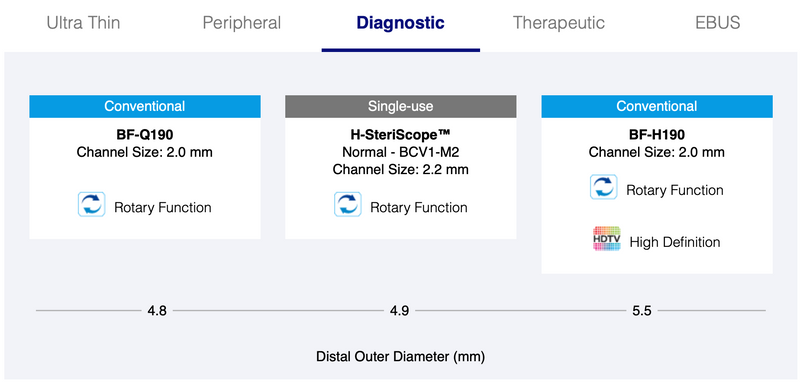The height and width of the screenshot is (382, 800).
Task: Click the HDTV High Definition icon
Action: click(607, 238)
